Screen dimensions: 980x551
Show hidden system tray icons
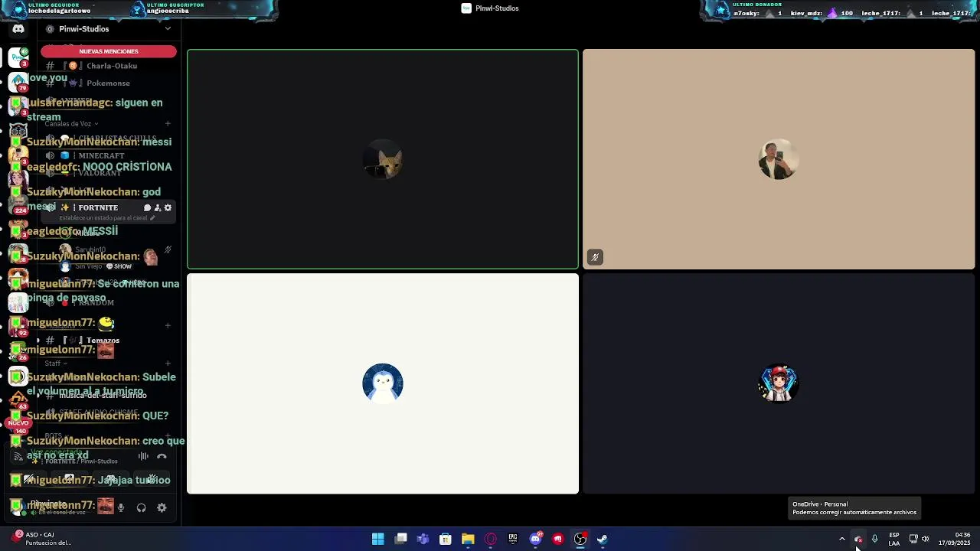pos(842,540)
